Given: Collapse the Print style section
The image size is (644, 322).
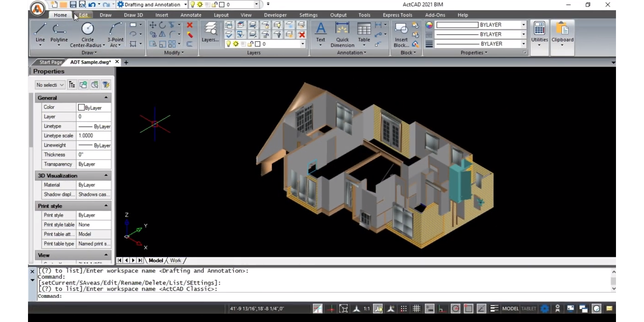Looking at the screenshot, I should (106, 206).
